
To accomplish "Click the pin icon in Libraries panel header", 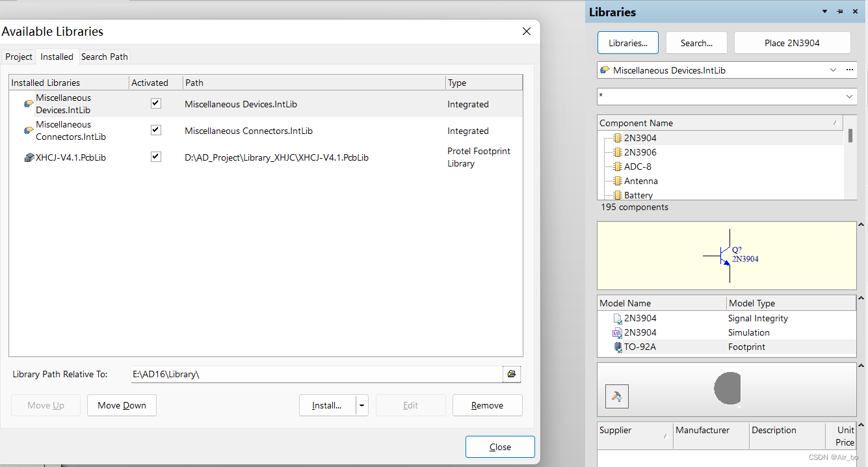I will [x=839, y=12].
